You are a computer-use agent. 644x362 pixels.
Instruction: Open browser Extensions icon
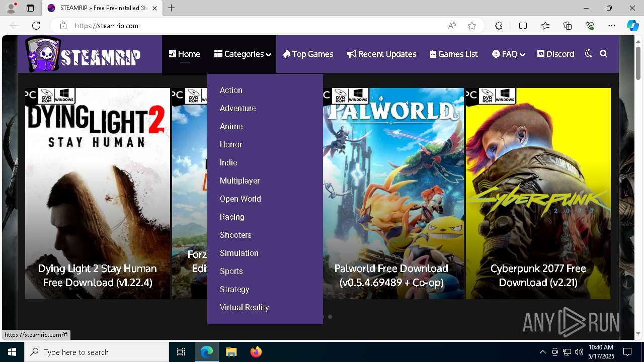coord(499,26)
